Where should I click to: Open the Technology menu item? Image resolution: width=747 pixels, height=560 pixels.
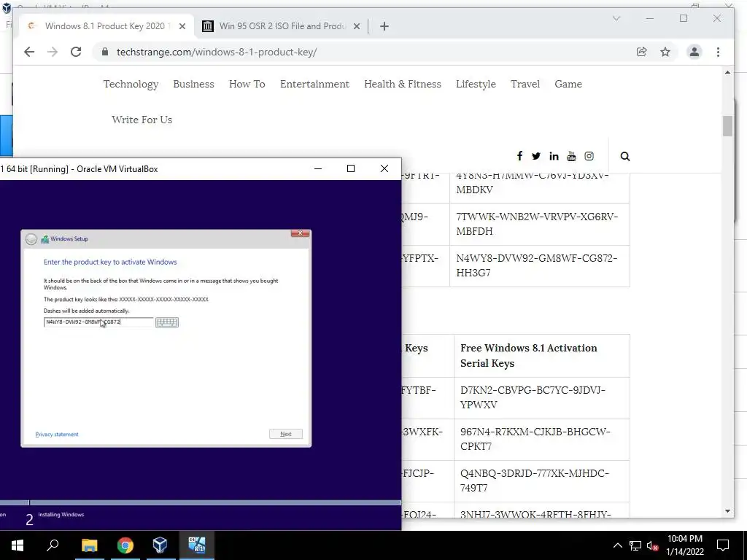coord(131,85)
